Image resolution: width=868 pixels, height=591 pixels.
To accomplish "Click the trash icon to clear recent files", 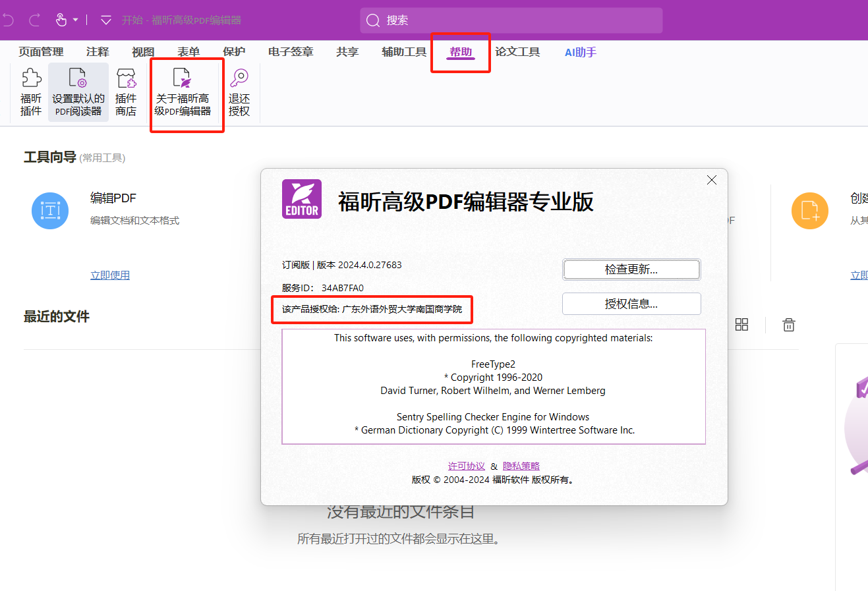I will [x=788, y=324].
